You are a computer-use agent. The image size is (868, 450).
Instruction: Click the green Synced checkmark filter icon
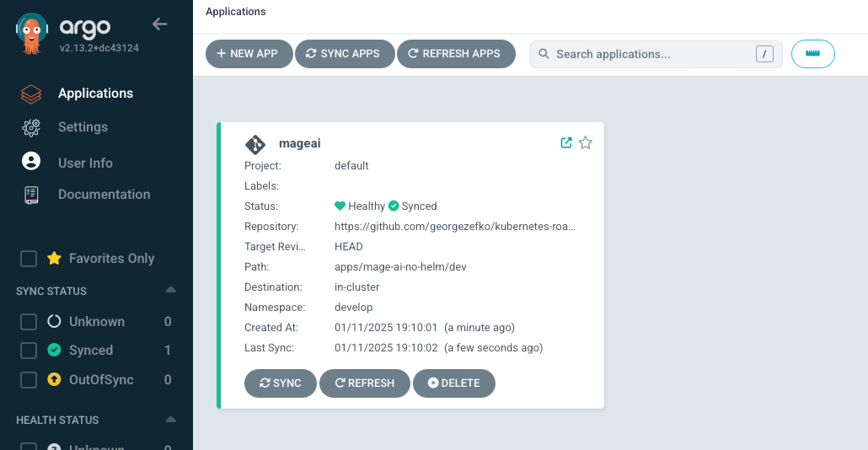point(54,350)
